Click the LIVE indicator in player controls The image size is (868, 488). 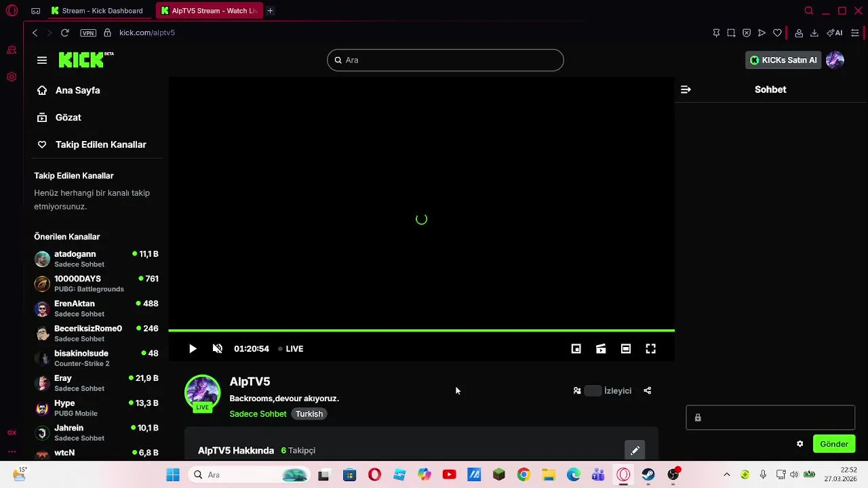(291, 349)
